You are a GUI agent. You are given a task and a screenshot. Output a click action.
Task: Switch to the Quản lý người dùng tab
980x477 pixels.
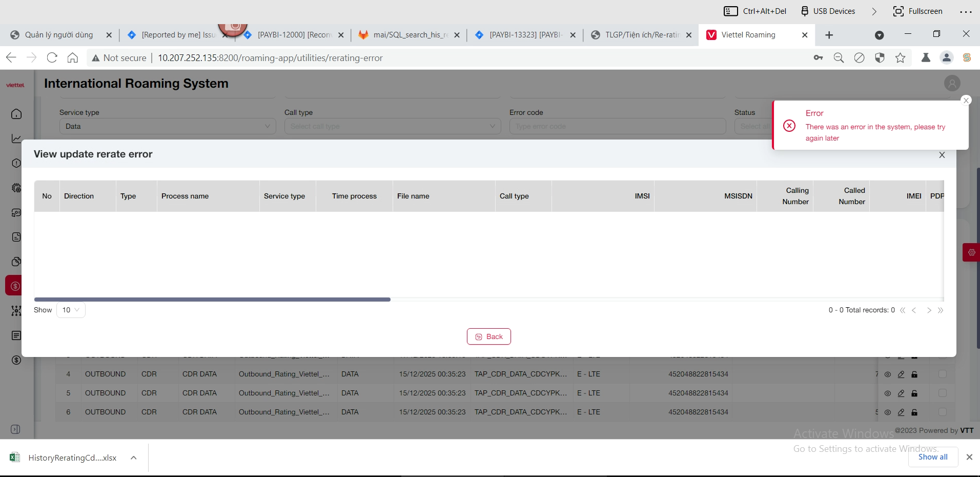click(59, 35)
